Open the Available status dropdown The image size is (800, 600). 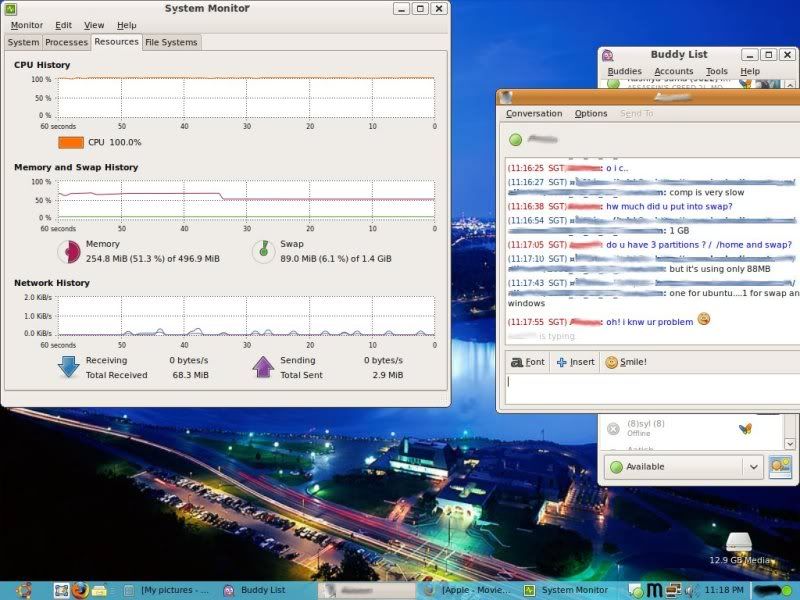[x=683, y=466]
